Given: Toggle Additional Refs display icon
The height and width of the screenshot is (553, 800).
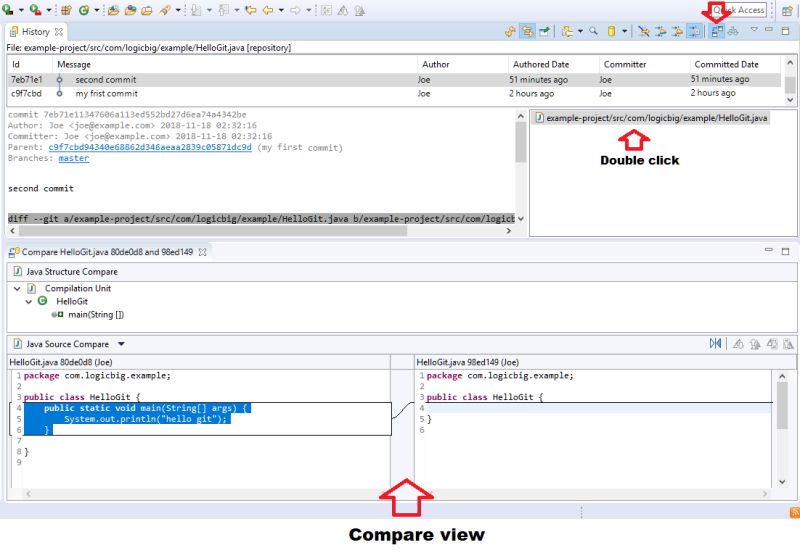Looking at the screenshot, I should point(661,32).
